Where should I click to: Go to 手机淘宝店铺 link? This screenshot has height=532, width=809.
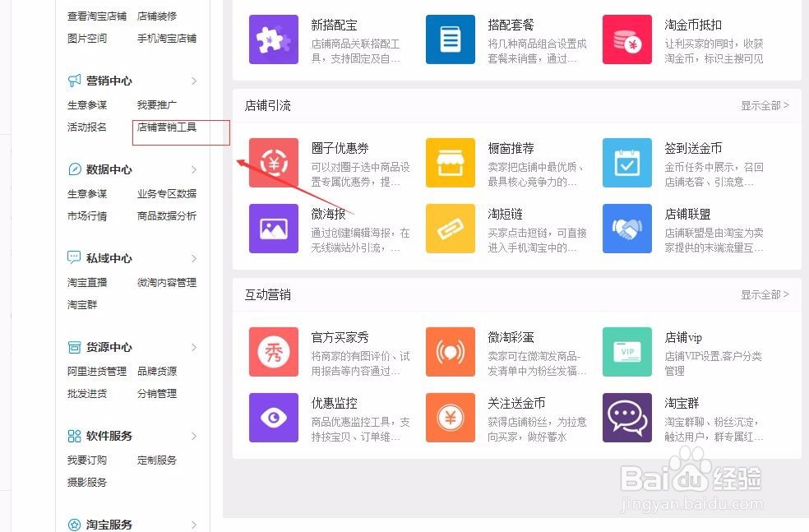point(167,38)
